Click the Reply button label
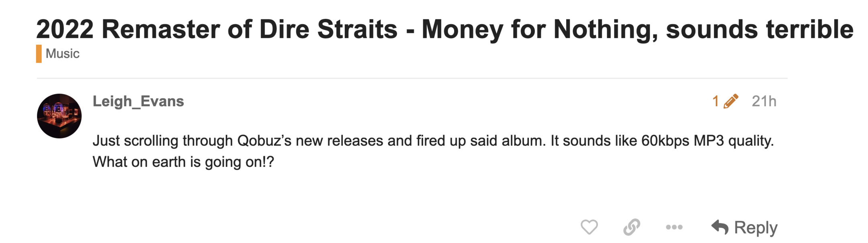Screen dimensions: 868x243 (755, 228)
